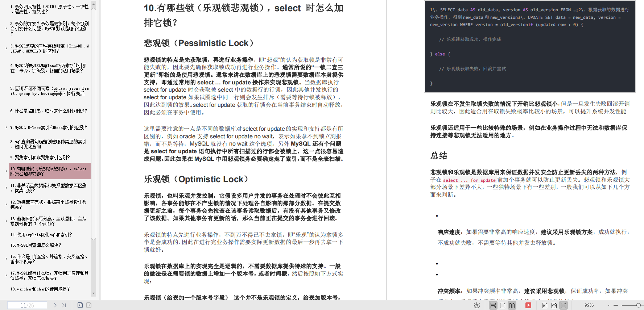Click the red 'select ... for update' text
The width and height of the screenshot is (644, 310).
click(469, 180)
